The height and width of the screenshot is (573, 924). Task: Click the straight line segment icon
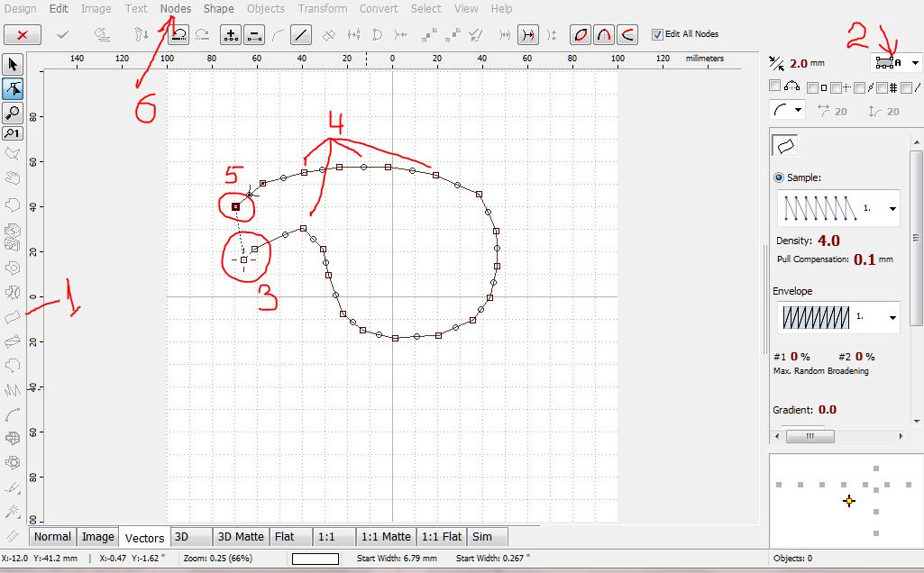[301, 35]
